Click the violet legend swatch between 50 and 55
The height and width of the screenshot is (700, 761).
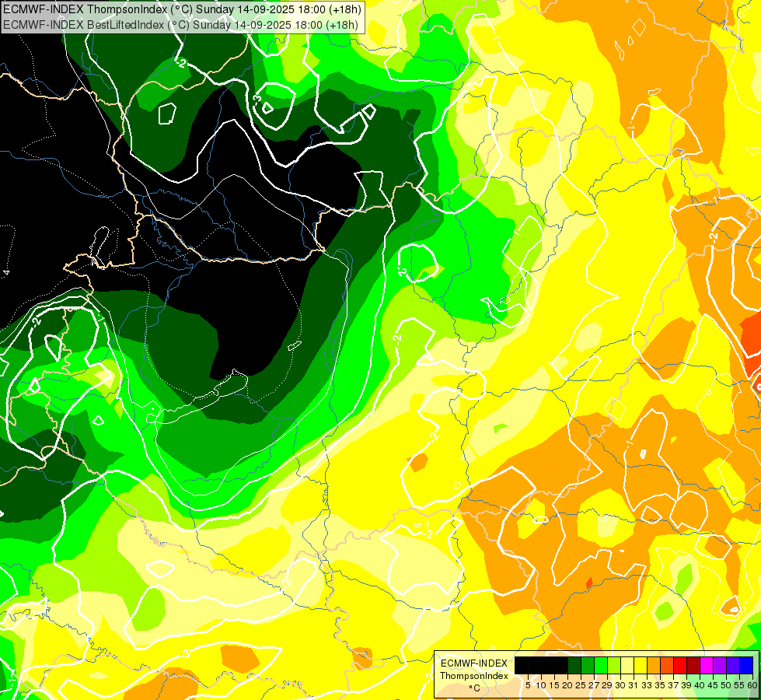tap(733, 665)
